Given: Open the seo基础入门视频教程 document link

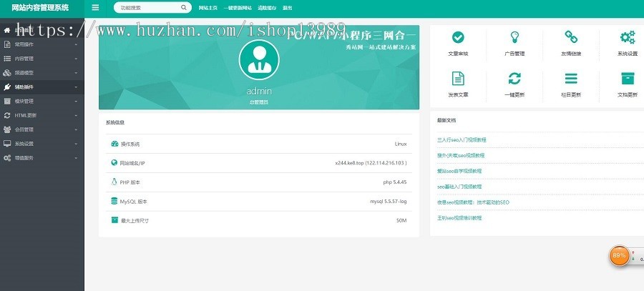Looking at the screenshot, I should [x=459, y=187].
